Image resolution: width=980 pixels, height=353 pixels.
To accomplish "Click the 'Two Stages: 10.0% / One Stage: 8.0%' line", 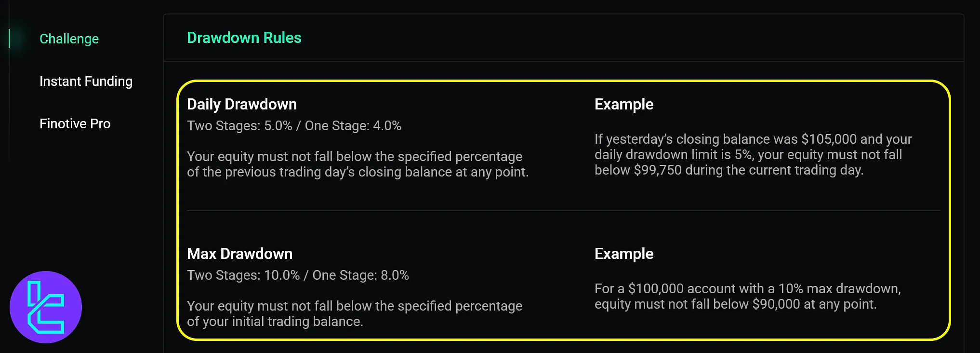I will 298,275.
